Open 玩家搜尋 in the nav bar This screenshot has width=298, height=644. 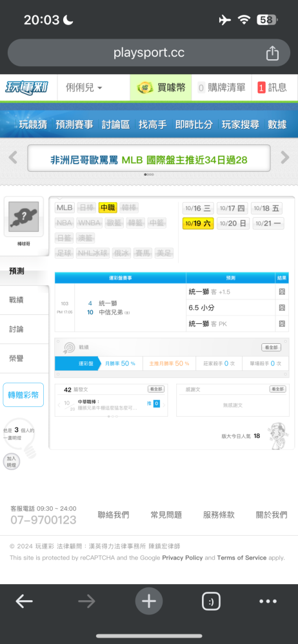[x=241, y=124]
